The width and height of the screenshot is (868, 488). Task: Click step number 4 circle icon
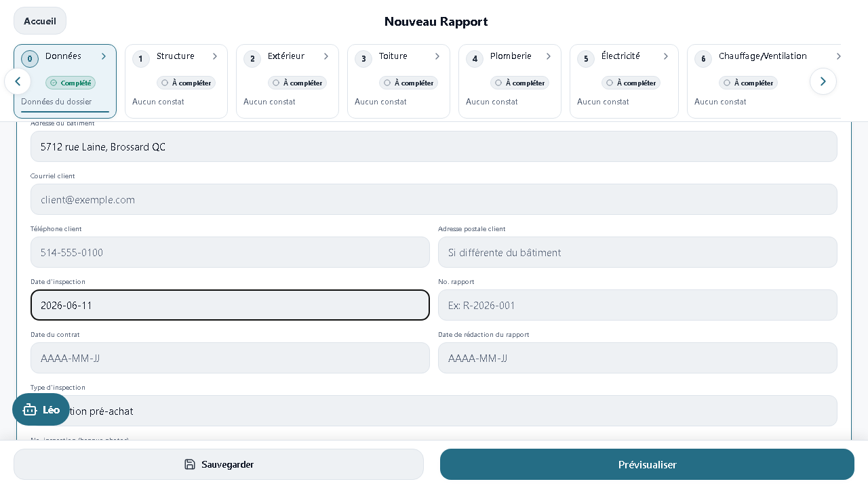point(475,59)
